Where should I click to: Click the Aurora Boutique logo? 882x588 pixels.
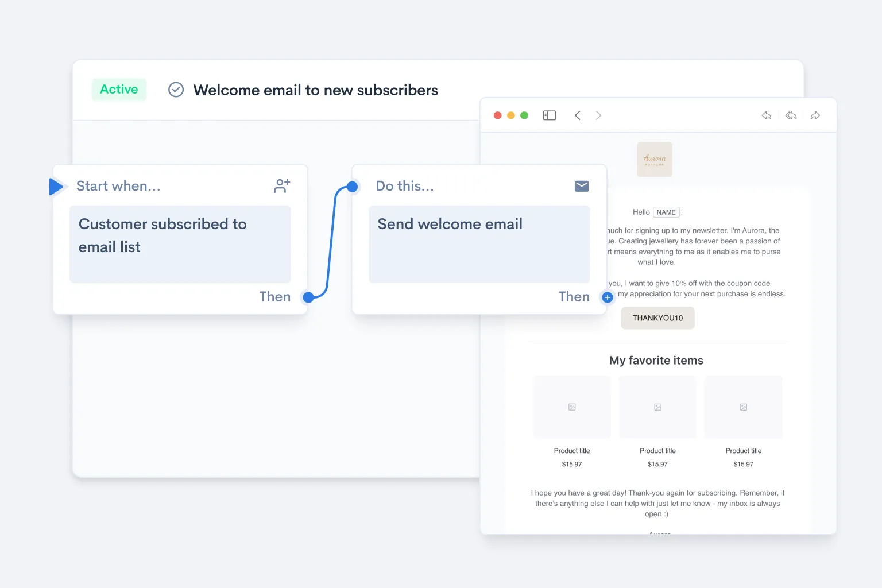[655, 159]
